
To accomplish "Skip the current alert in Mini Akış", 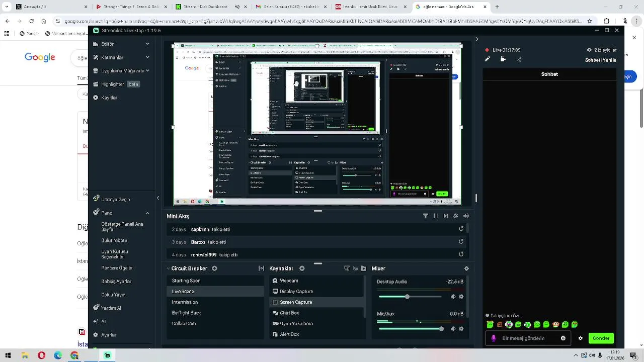I will [x=446, y=216].
